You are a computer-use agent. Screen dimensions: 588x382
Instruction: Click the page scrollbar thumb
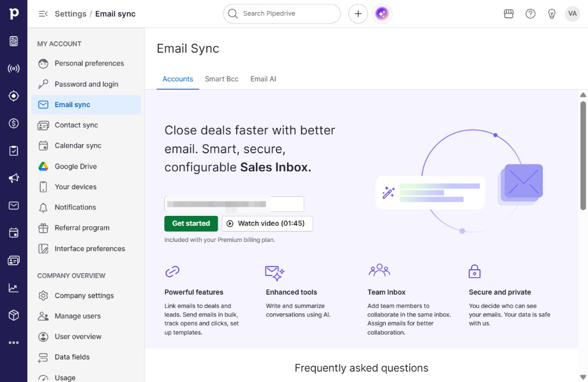pos(583,156)
